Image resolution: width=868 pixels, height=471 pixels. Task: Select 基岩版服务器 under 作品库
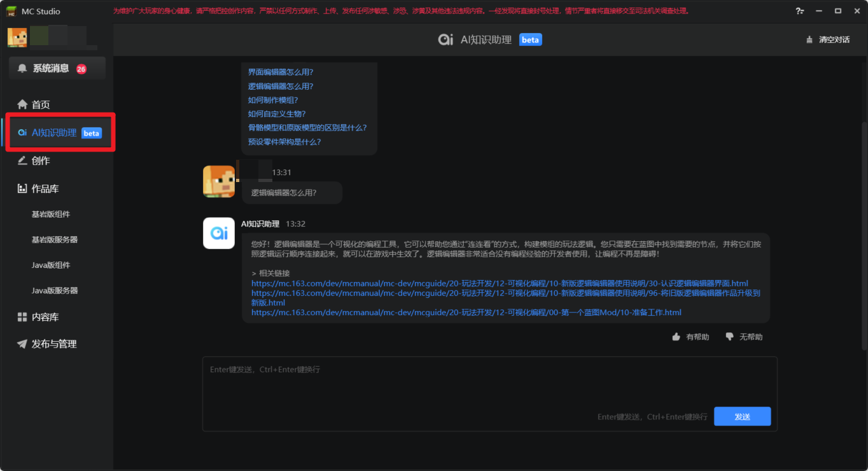tap(55, 240)
